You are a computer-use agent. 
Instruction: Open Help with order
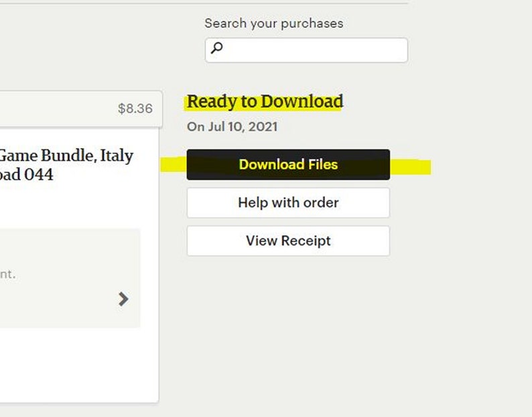coord(288,202)
